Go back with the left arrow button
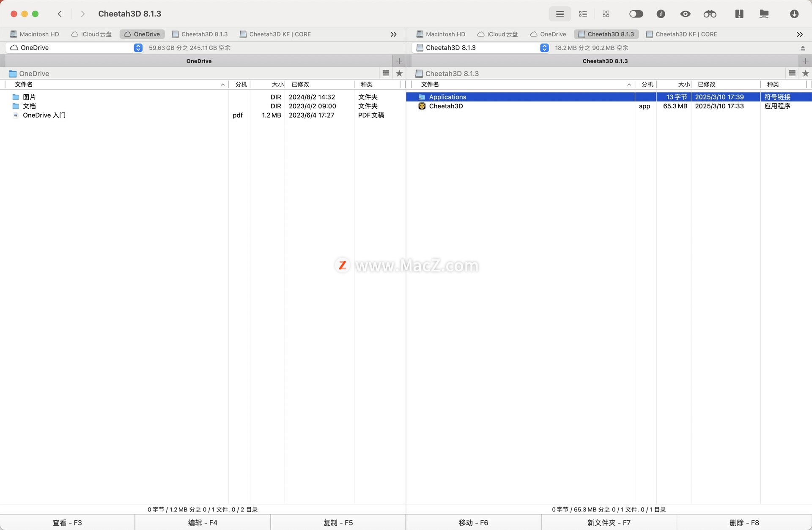 pos(60,14)
